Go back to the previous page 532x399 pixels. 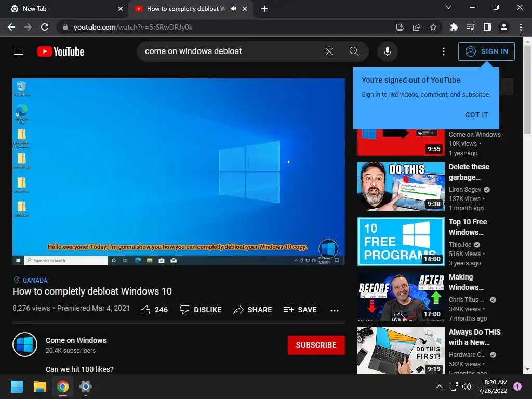coord(11,27)
